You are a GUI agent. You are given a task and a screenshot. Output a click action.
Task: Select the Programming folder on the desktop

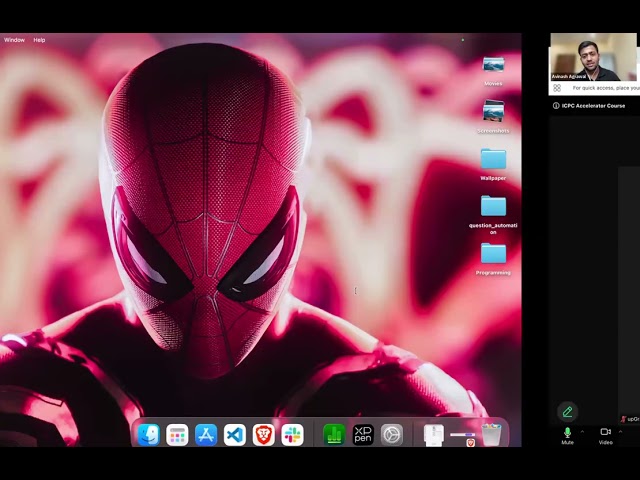[x=493, y=259]
